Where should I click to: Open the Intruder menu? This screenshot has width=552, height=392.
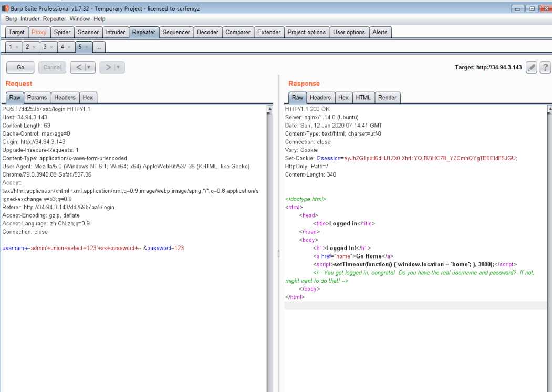click(30, 19)
